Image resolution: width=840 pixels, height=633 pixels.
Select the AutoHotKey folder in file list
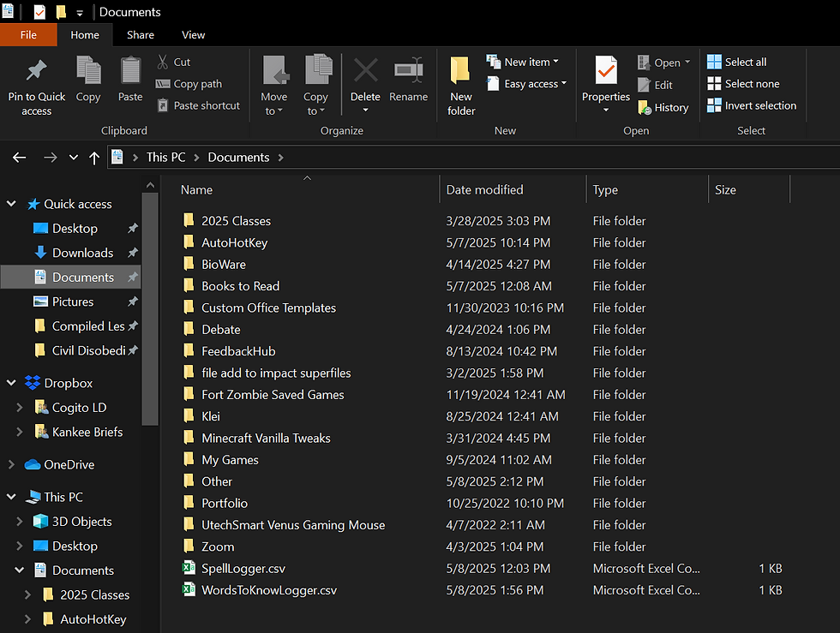pos(234,242)
